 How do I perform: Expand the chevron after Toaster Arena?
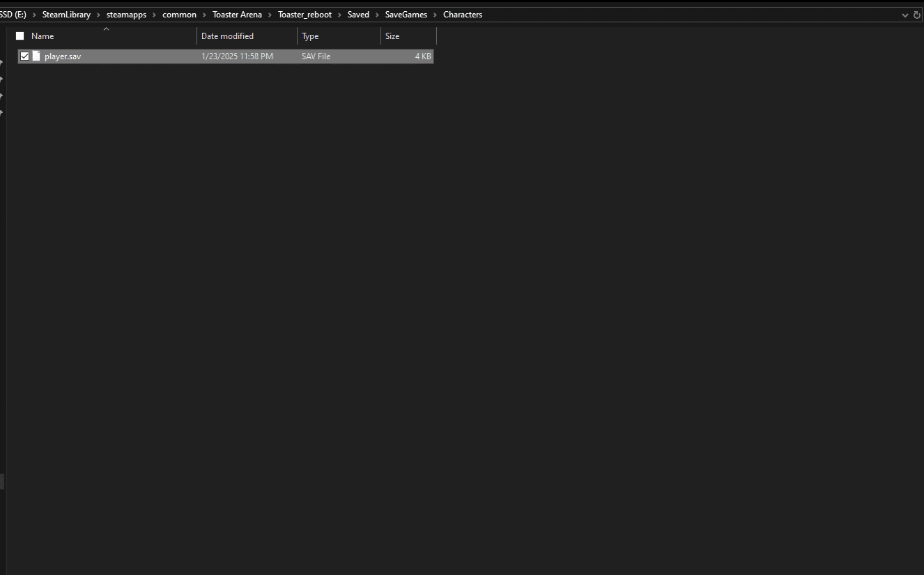tap(270, 15)
